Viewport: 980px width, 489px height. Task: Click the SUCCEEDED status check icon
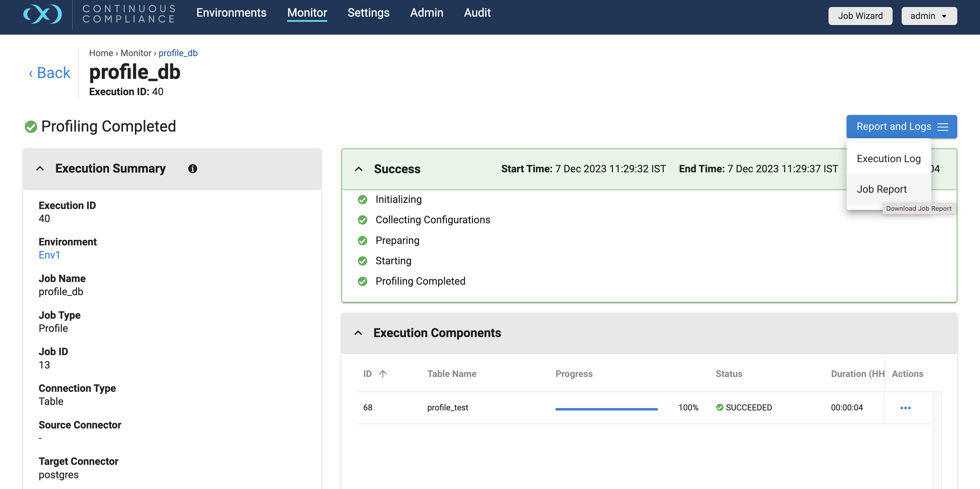tap(719, 407)
